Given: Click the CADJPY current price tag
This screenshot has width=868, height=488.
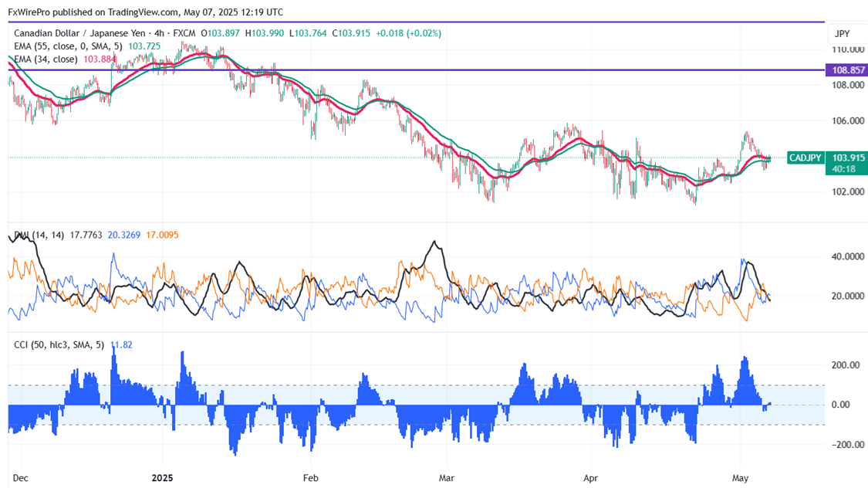Looking at the screenshot, I should 806,158.
